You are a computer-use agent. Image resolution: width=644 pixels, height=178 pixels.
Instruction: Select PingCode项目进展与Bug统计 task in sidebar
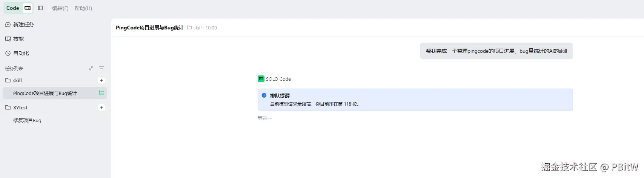55,93
